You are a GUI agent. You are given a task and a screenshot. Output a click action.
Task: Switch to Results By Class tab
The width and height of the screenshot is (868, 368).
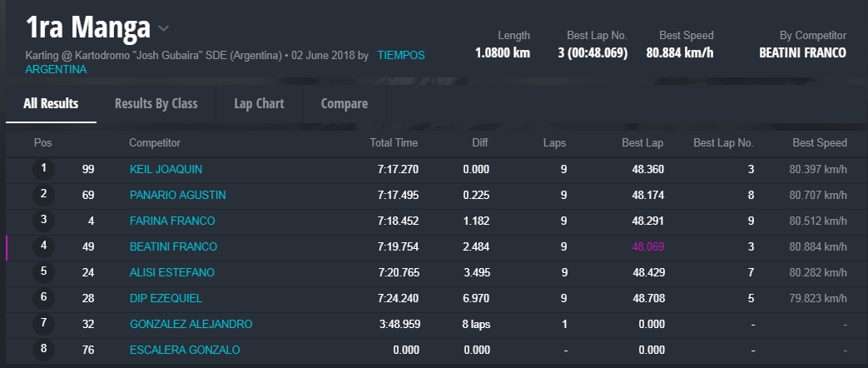tap(156, 103)
